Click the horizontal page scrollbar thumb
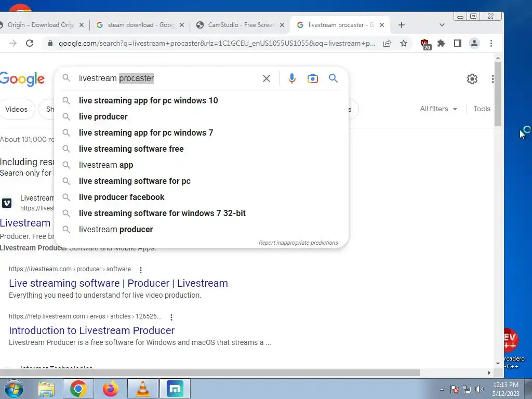 (x=210, y=373)
